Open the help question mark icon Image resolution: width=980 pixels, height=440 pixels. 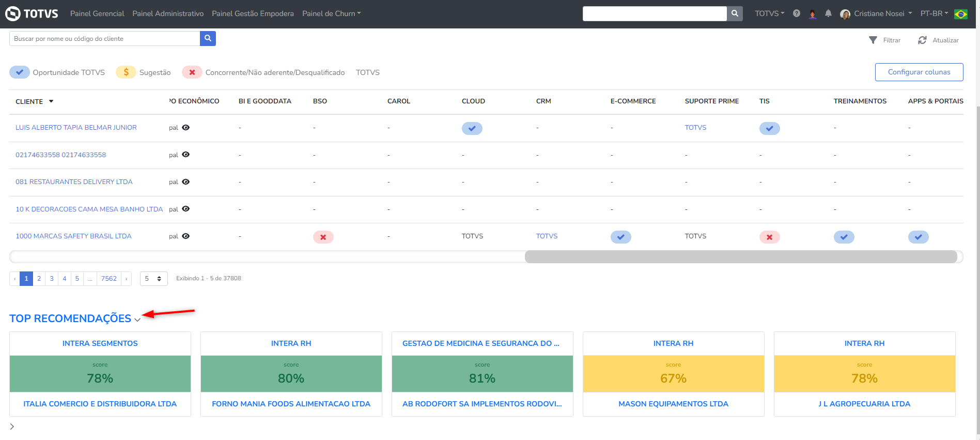tap(797, 13)
